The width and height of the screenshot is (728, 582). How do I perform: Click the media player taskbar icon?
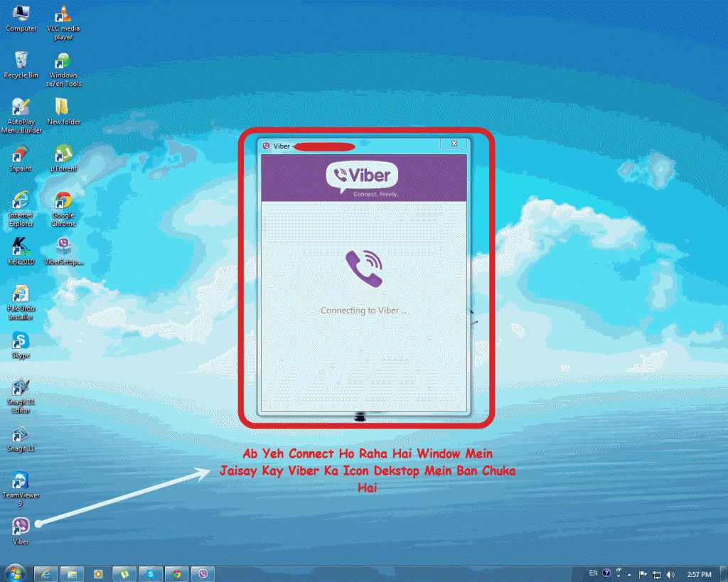pos(98,574)
